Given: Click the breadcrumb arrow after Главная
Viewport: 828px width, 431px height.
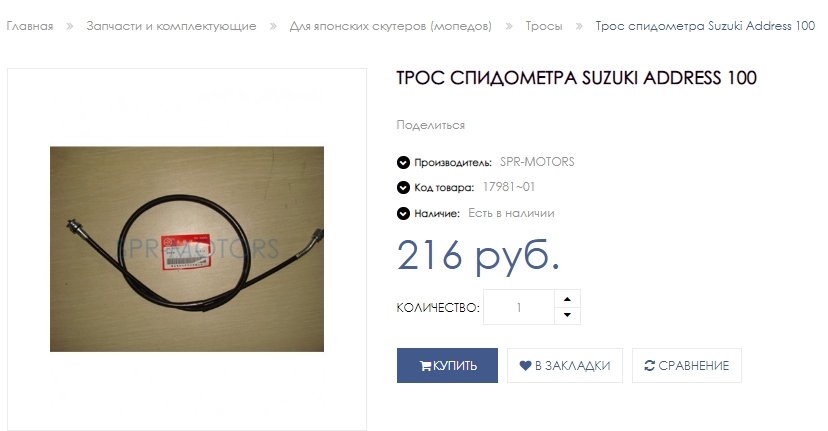Looking at the screenshot, I should click(69, 26).
